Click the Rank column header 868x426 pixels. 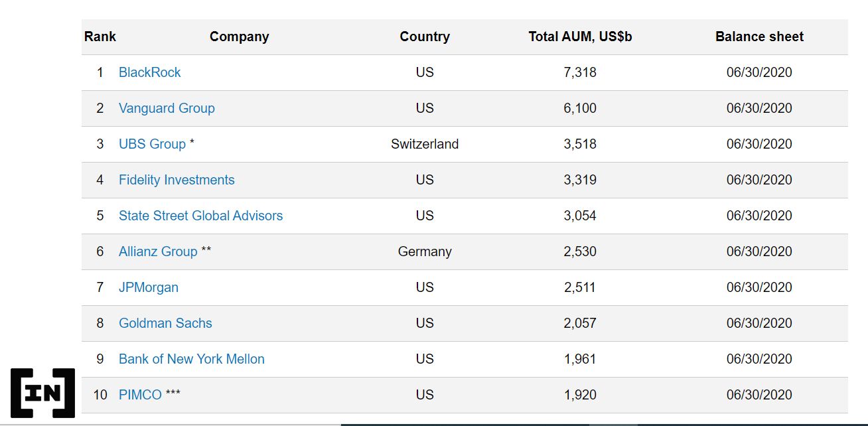[100, 36]
